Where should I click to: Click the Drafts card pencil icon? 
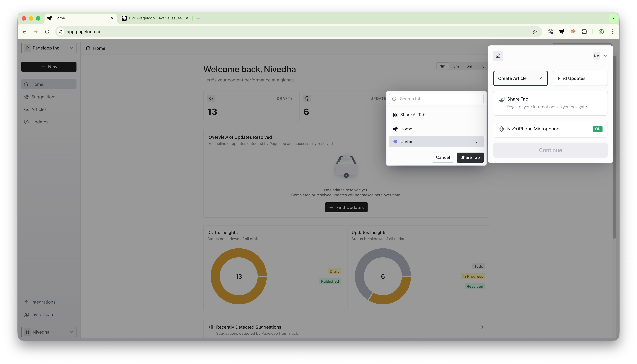click(x=211, y=98)
